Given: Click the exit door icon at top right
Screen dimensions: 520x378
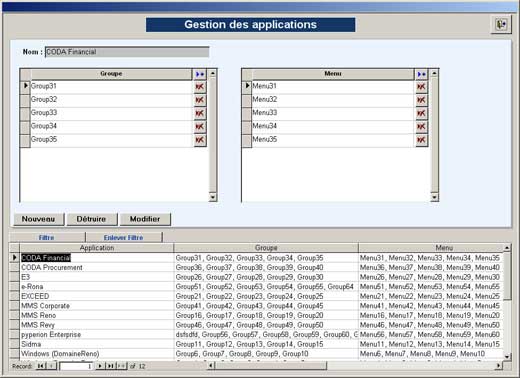Looking at the screenshot, I should [501, 24].
